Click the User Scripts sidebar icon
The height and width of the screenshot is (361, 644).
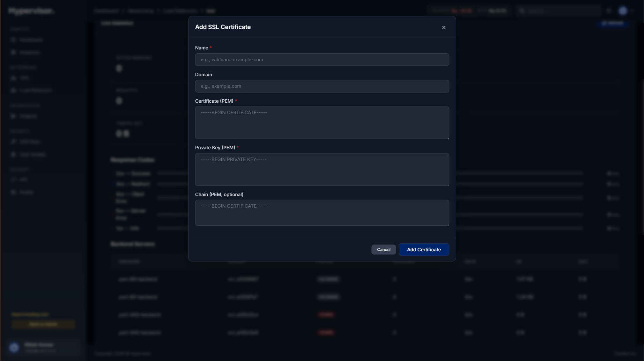[x=13, y=154]
